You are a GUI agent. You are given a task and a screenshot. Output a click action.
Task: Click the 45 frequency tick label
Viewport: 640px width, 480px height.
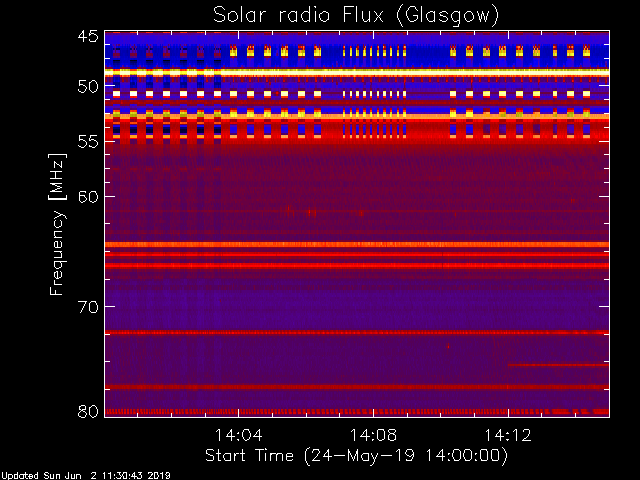[x=88, y=36]
